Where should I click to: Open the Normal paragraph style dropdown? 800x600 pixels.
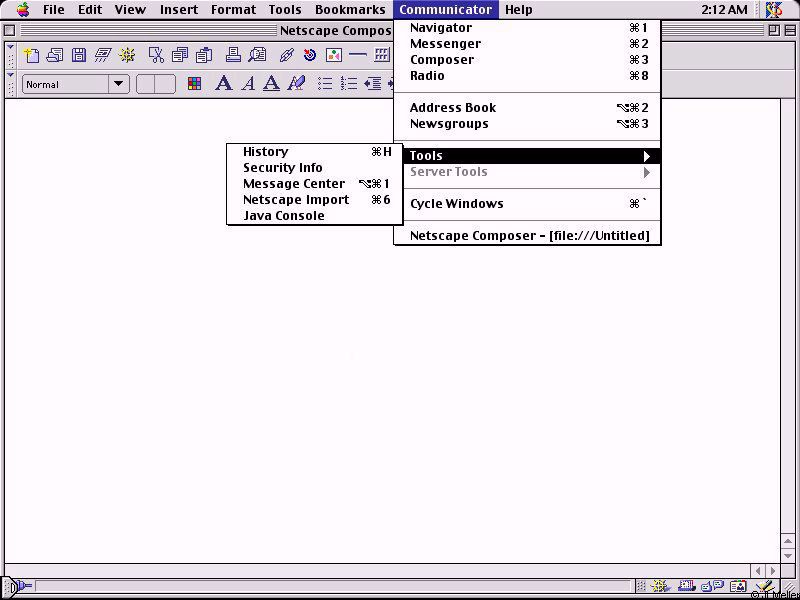(x=76, y=84)
